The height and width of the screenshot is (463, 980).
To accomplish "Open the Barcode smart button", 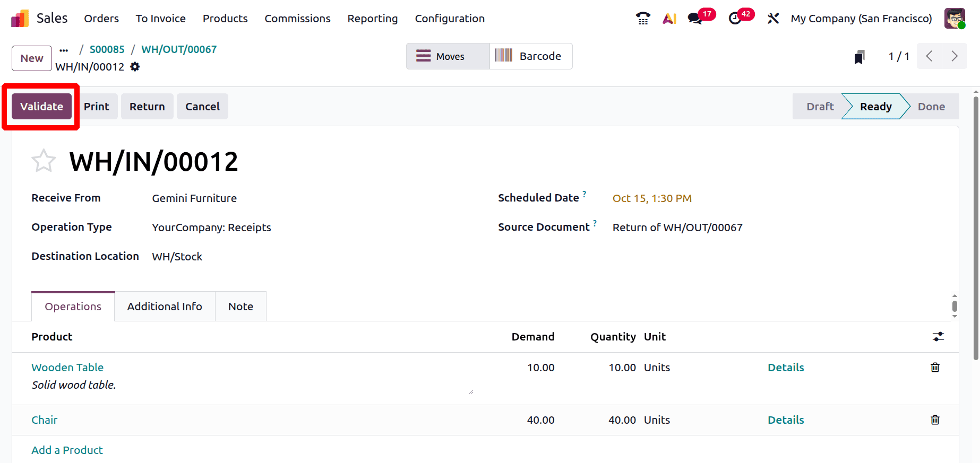I will [x=531, y=56].
